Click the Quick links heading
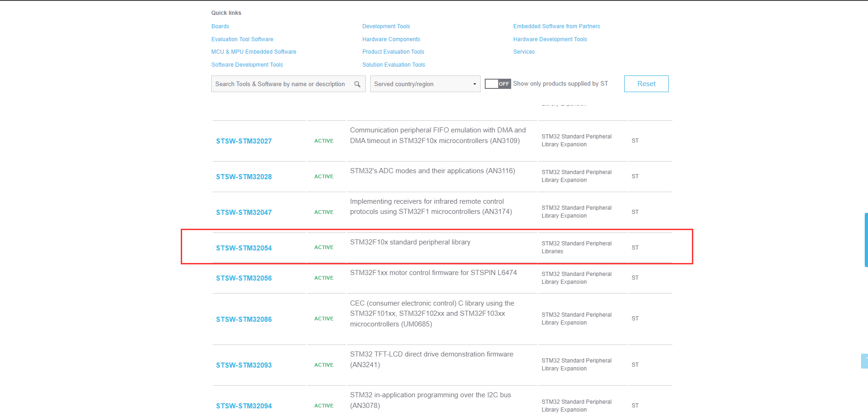The height and width of the screenshot is (413, 868). tap(226, 13)
